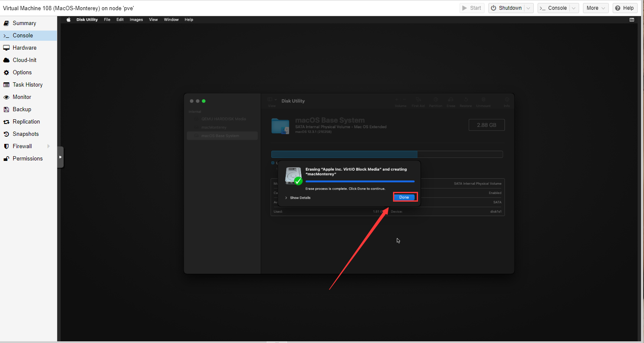Image resolution: width=644 pixels, height=343 pixels.
Task: Open the dropdown arrow beside the Console button
Action: coord(574,8)
